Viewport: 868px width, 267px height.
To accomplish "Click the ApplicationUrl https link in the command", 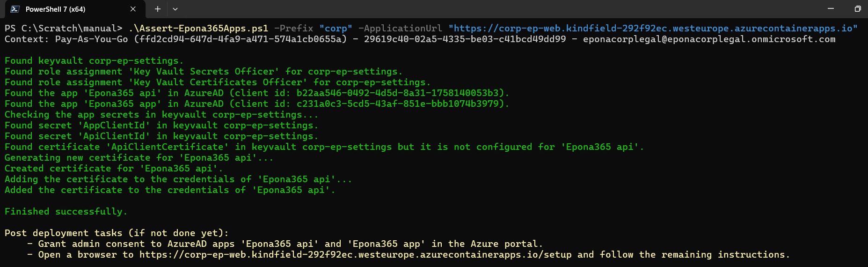I will click(653, 29).
